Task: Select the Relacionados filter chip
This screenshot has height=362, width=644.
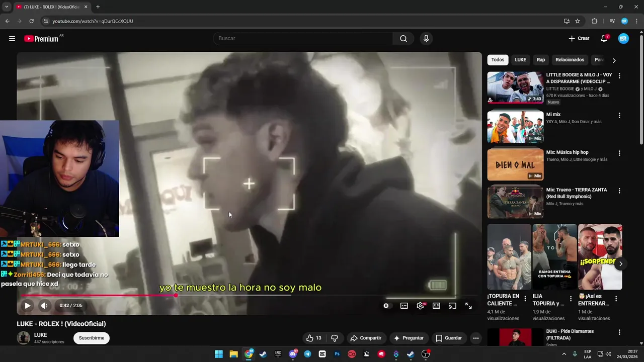Action: point(570,60)
